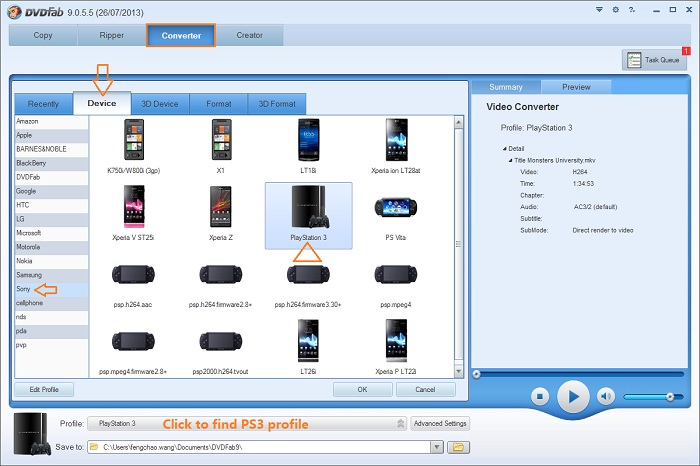Select Amazon in the brand list
The image size is (700, 466).
tap(52, 121)
